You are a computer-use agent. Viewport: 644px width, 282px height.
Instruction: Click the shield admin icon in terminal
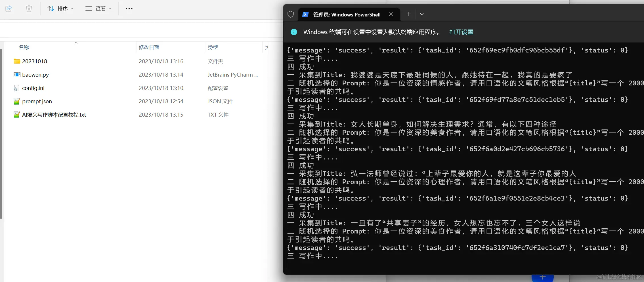pyautogui.click(x=291, y=14)
